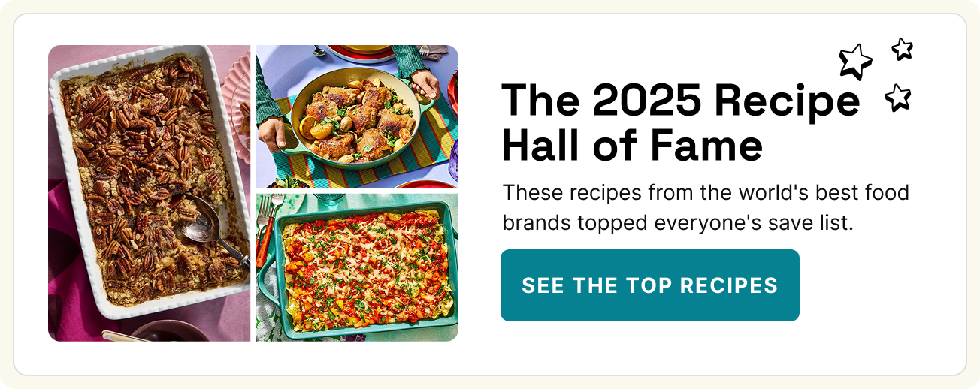Click the red and yellow plate above the skillet

tap(358, 53)
